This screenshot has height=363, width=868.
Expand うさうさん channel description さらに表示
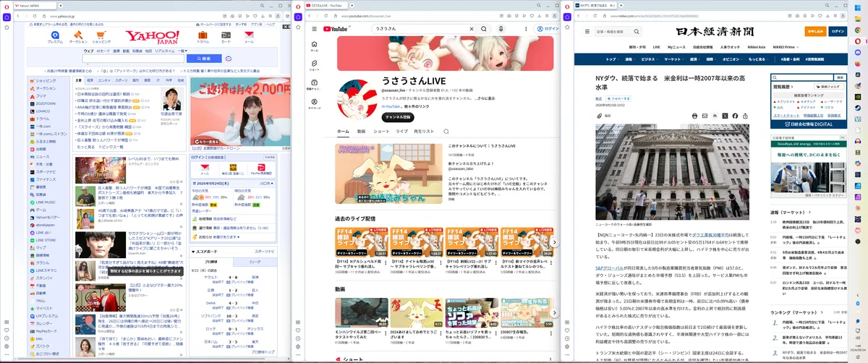coord(484,98)
